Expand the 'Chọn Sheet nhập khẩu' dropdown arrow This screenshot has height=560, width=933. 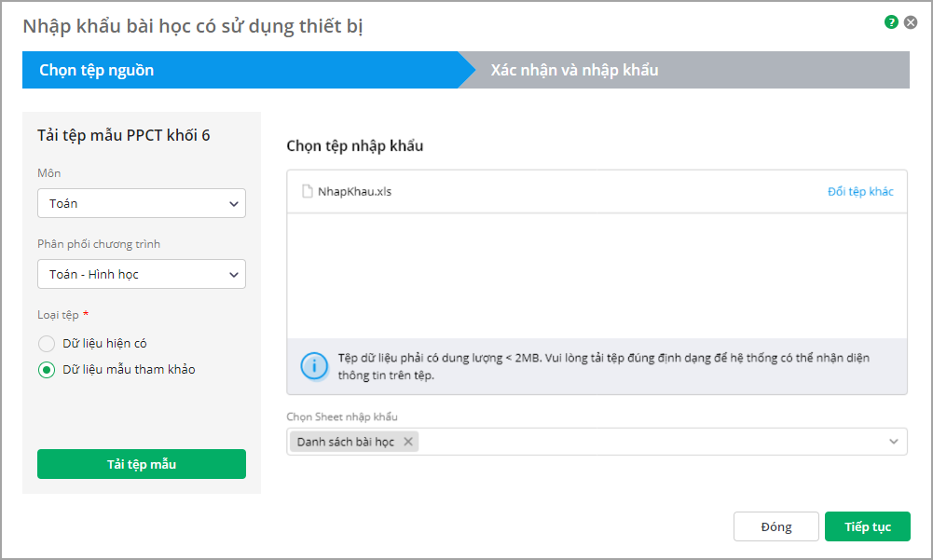894,442
